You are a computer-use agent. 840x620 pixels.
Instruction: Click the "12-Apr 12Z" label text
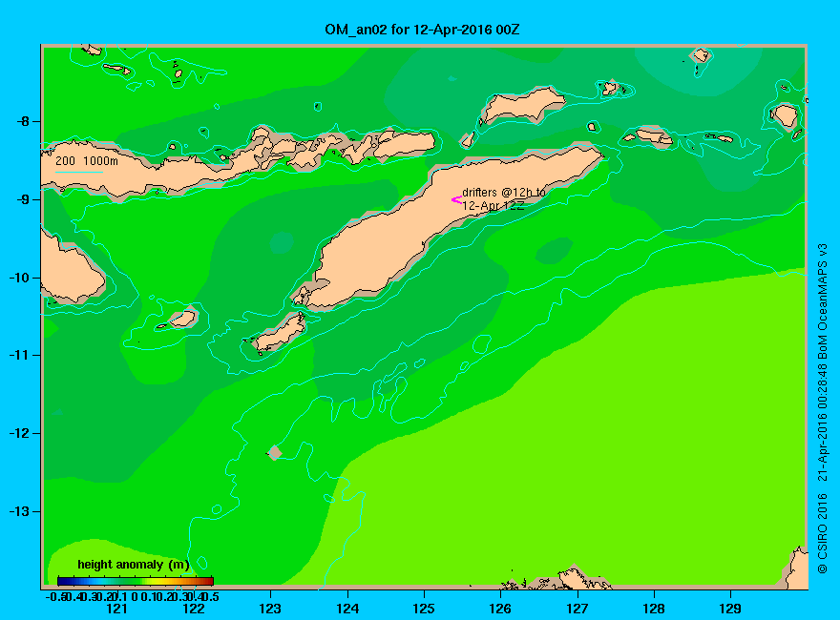pyautogui.click(x=493, y=206)
